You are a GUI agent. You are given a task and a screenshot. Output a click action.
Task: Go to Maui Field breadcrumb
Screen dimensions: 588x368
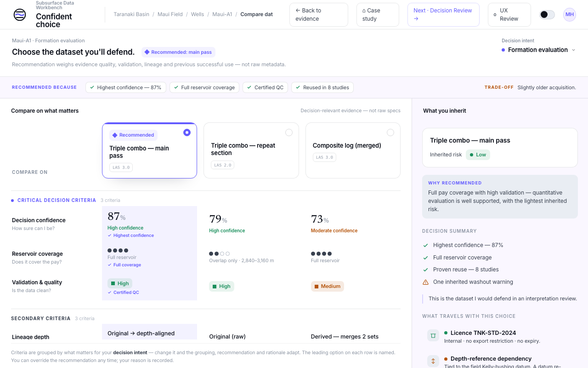pyautogui.click(x=170, y=14)
